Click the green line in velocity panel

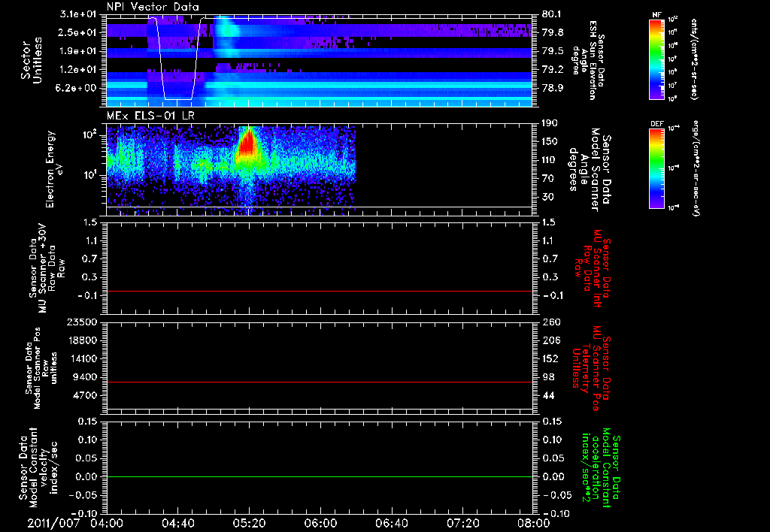click(319, 476)
